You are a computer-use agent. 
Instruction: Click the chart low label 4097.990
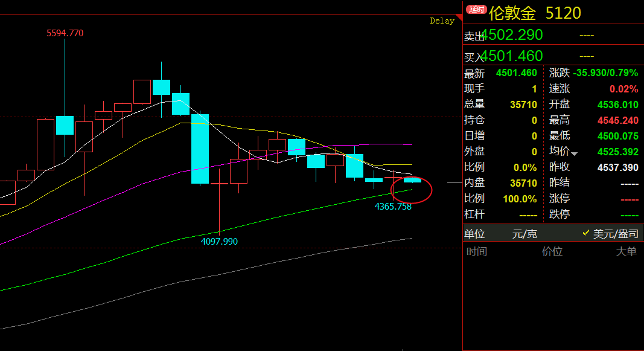pos(219,242)
